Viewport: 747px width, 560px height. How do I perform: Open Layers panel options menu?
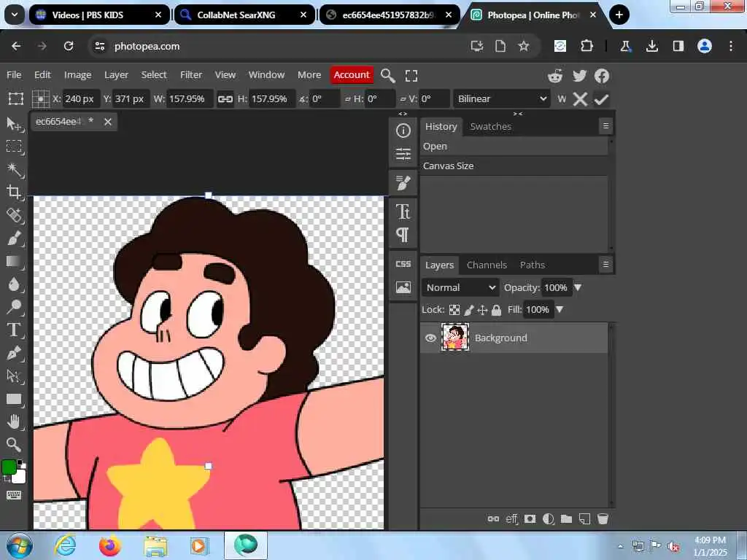605,264
